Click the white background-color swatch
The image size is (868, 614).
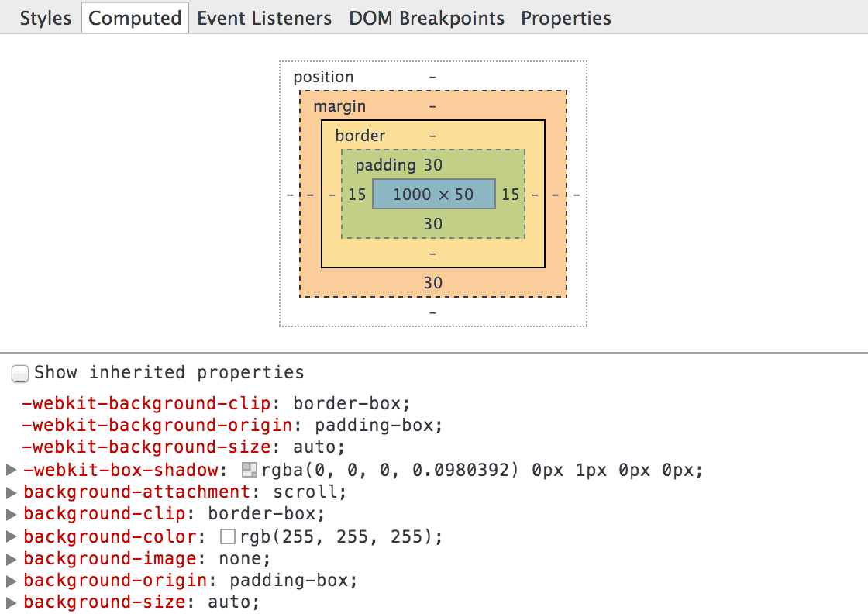[x=228, y=536]
